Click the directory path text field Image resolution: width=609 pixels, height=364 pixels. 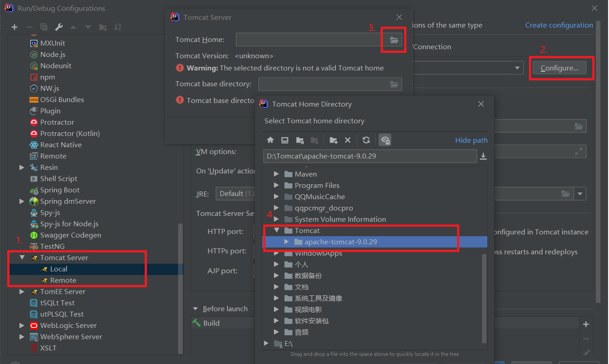(x=370, y=156)
